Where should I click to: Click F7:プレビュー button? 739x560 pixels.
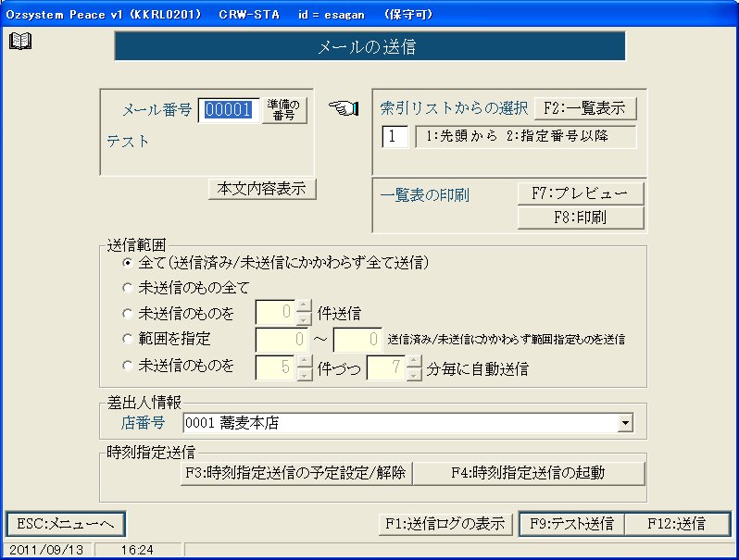click(x=580, y=193)
